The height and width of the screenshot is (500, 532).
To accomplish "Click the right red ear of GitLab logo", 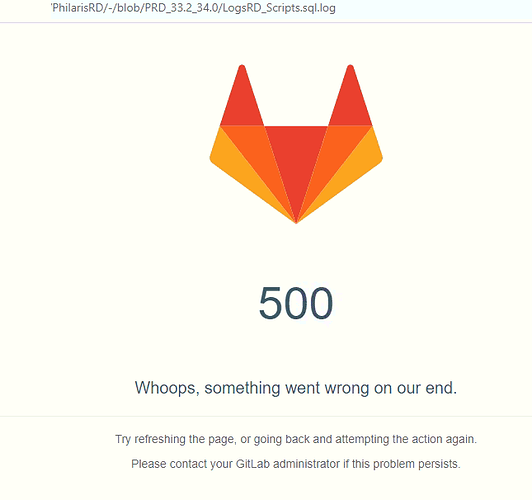I will (350, 100).
